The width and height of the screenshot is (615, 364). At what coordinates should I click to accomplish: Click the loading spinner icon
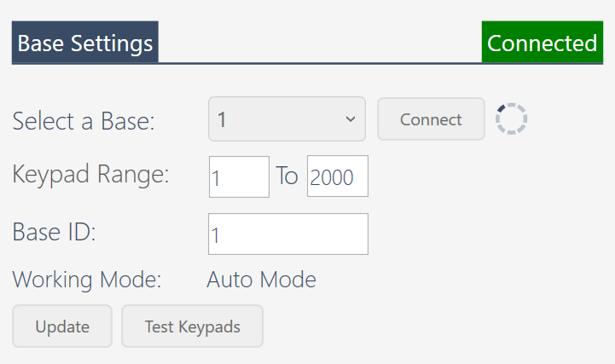(x=511, y=118)
